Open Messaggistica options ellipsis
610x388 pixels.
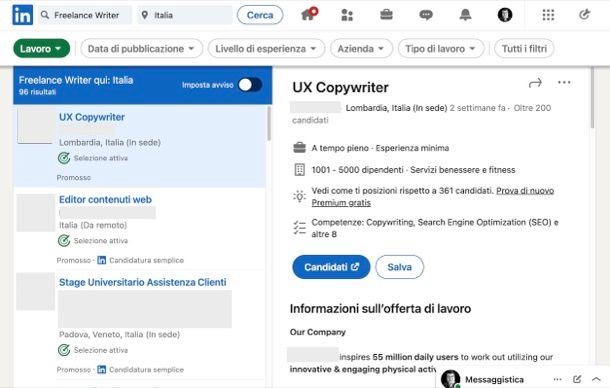[557, 379]
